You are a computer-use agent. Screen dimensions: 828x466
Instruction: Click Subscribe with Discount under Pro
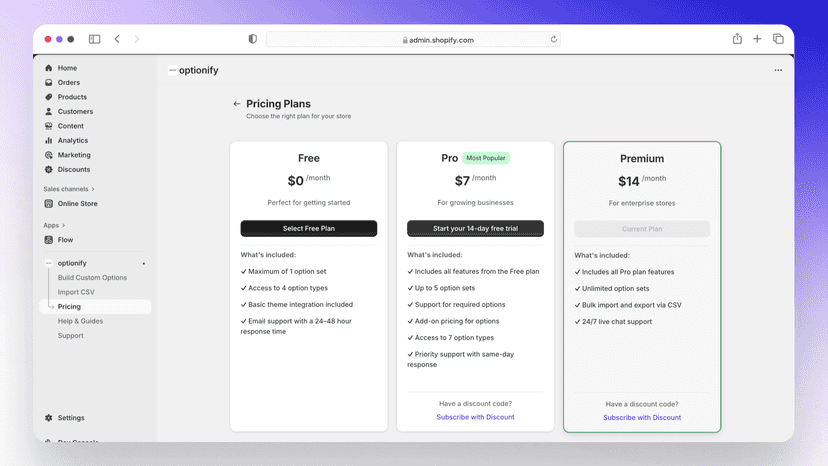point(475,417)
